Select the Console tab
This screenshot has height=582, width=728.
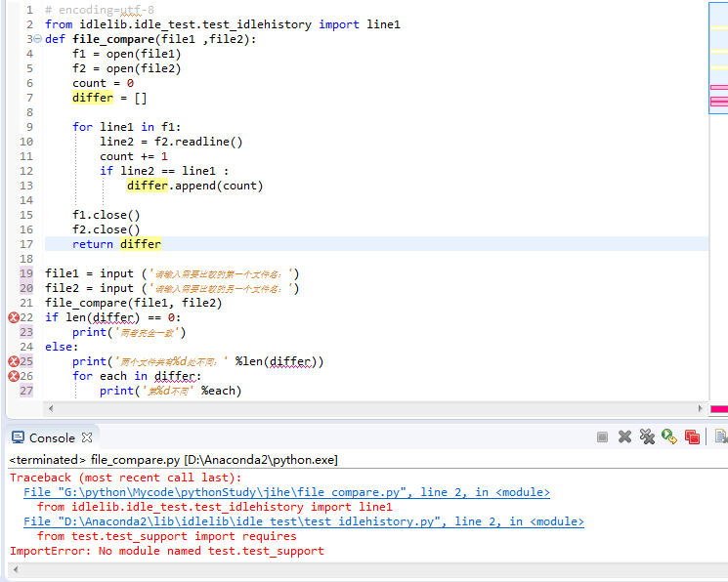pyautogui.click(x=51, y=437)
